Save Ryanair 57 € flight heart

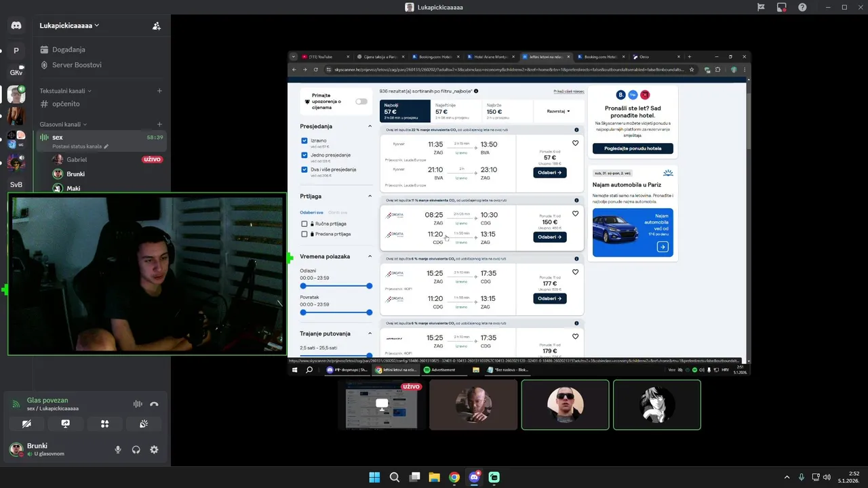(x=575, y=144)
